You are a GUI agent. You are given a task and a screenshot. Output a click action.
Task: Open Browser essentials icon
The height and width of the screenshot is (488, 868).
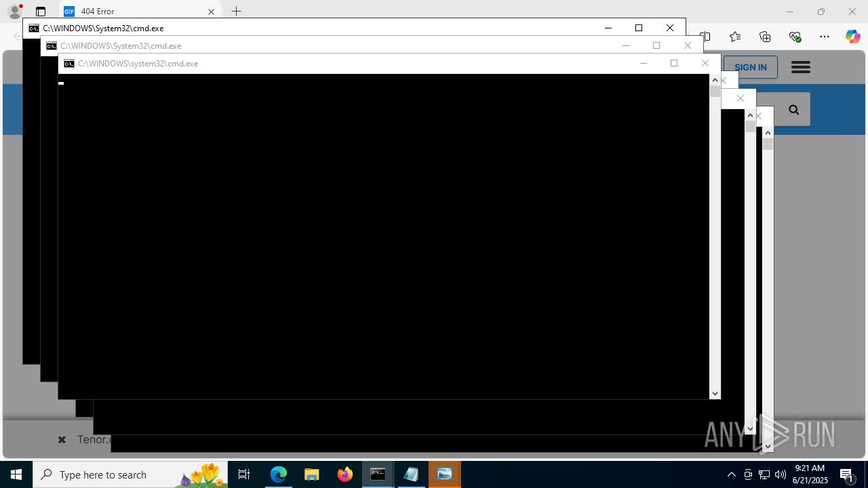click(x=795, y=37)
